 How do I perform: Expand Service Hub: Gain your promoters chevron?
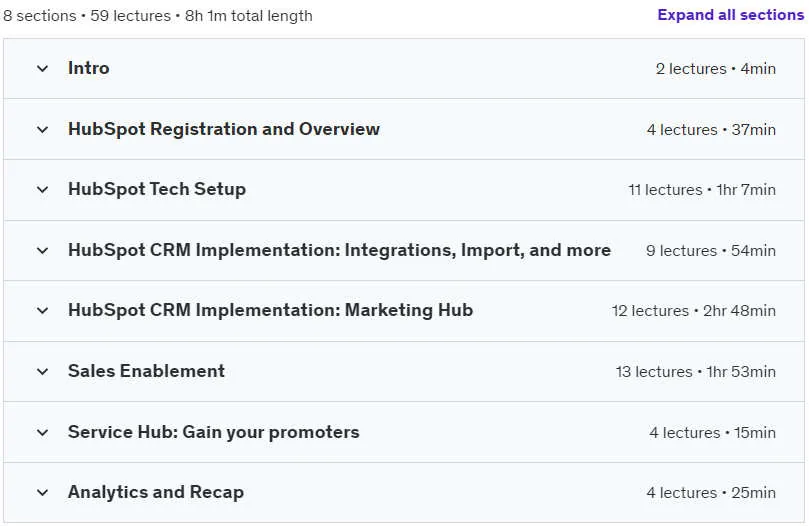(43, 433)
